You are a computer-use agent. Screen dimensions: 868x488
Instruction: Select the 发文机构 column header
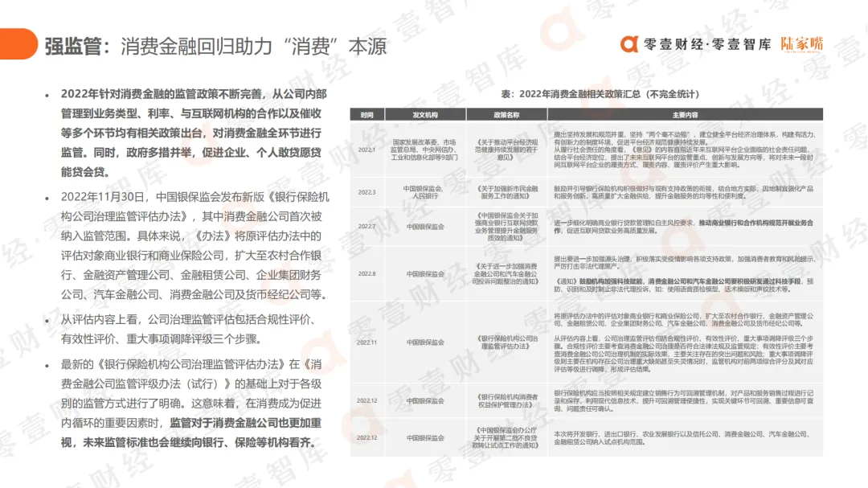(x=425, y=115)
